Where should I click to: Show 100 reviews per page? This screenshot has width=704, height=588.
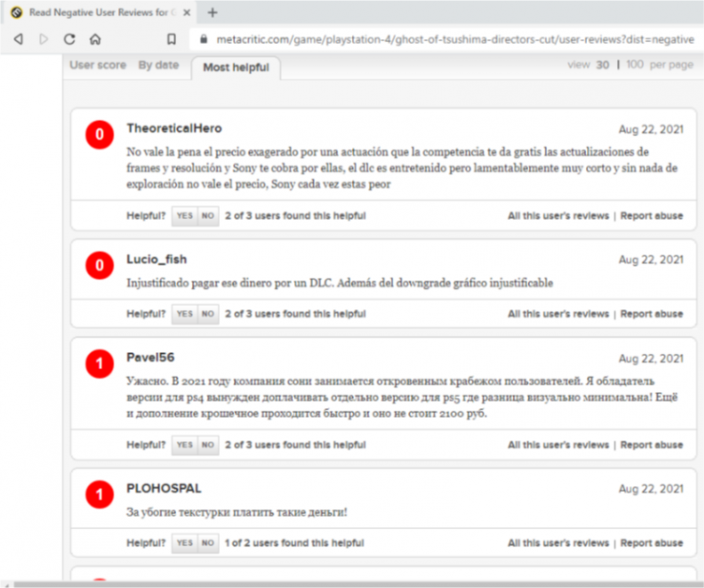click(x=635, y=66)
